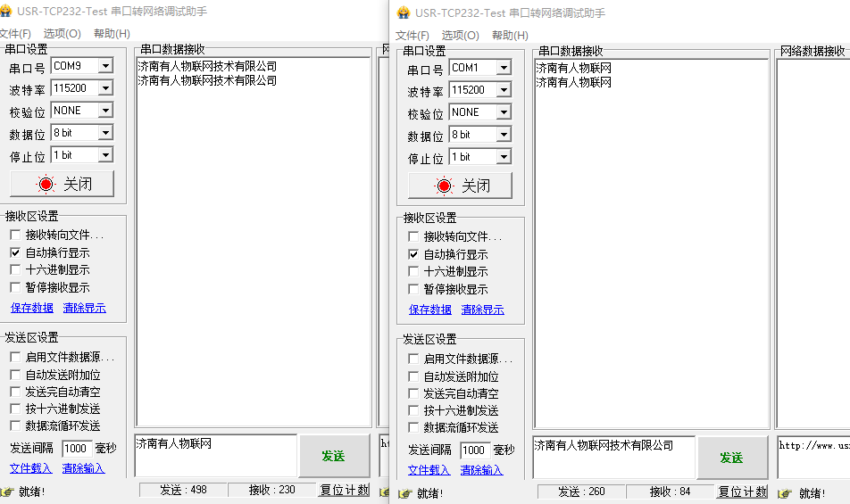Uncheck 自动换行显示 in the right COM1 window
The width and height of the screenshot is (850, 504).
click(x=413, y=254)
